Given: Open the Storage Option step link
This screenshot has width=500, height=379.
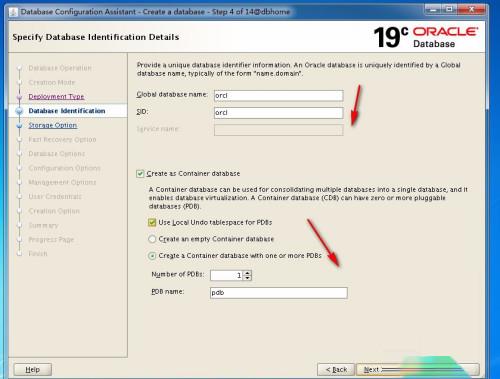Looking at the screenshot, I should point(53,125).
